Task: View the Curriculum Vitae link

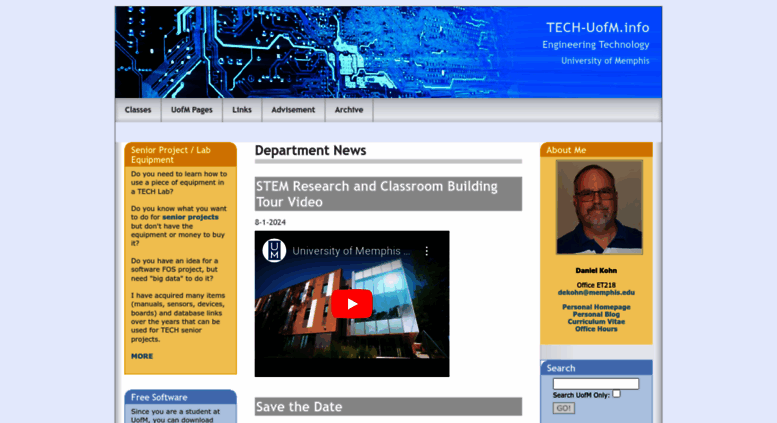Action: point(596,321)
